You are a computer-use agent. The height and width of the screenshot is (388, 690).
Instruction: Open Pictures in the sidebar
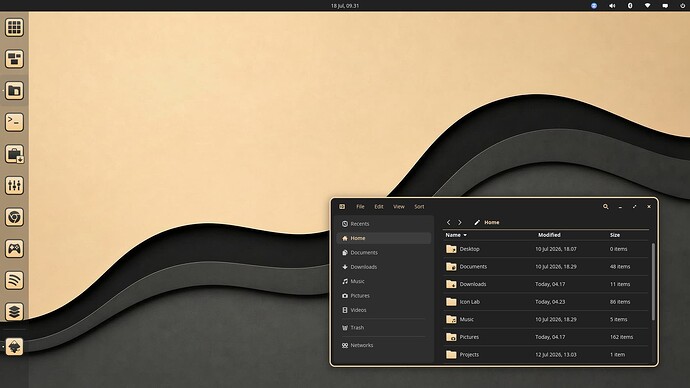(x=384, y=296)
